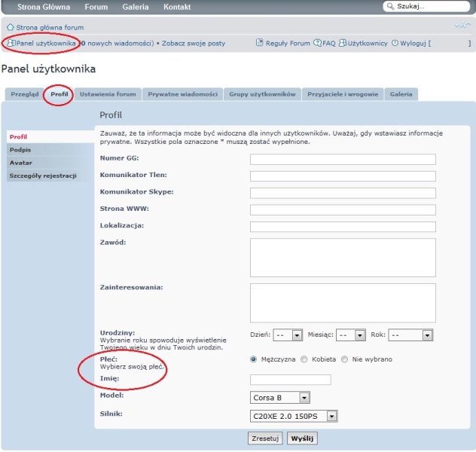Open the Ustawienia forum tab
The height and width of the screenshot is (452, 476).
tap(108, 94)
